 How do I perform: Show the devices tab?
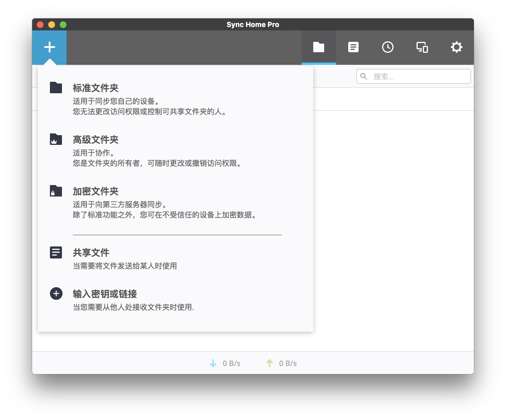point(422,47)
